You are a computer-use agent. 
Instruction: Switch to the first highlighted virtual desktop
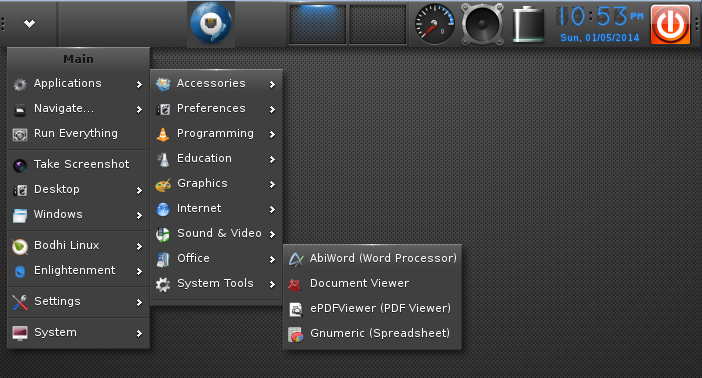point(317,24)
